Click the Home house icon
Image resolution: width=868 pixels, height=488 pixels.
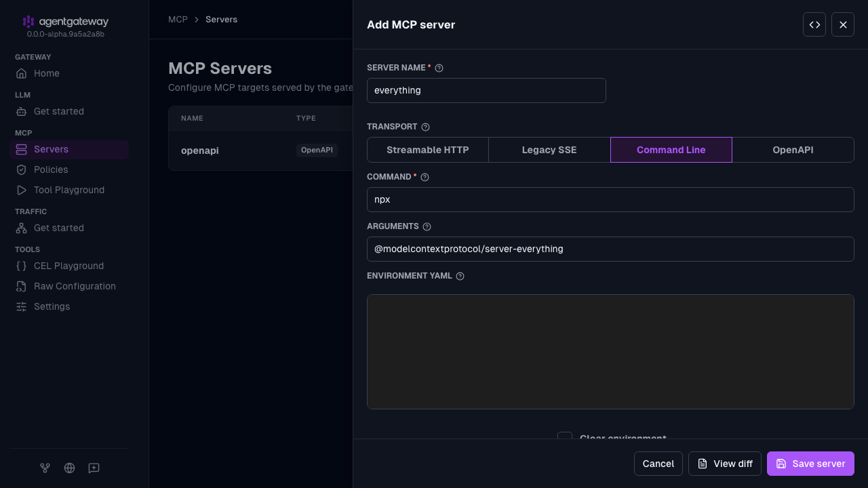click(21, 73)
